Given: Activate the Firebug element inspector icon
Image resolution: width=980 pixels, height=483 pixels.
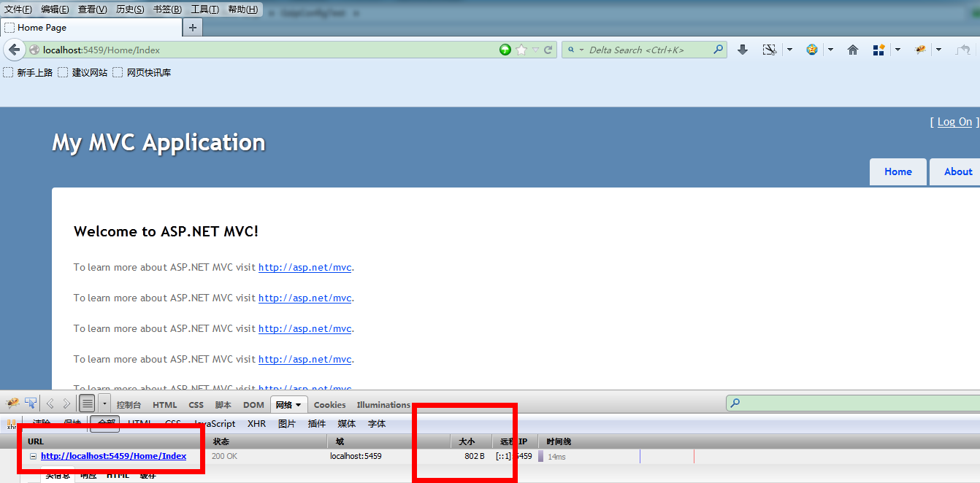Looking at the screenshot, I should (x=31, y=403).
